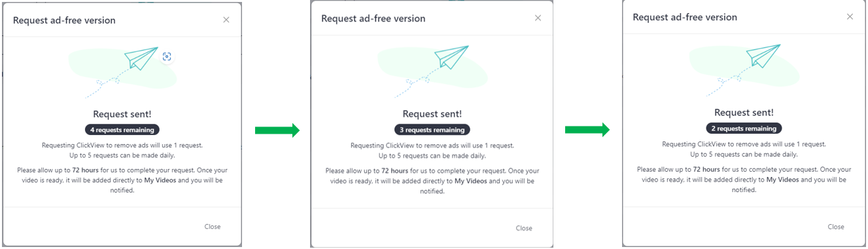The width and height of the screenshot is (868, 249).
Task: Select the '4 requests remaining' badge
Action: (x=122, y=130)
